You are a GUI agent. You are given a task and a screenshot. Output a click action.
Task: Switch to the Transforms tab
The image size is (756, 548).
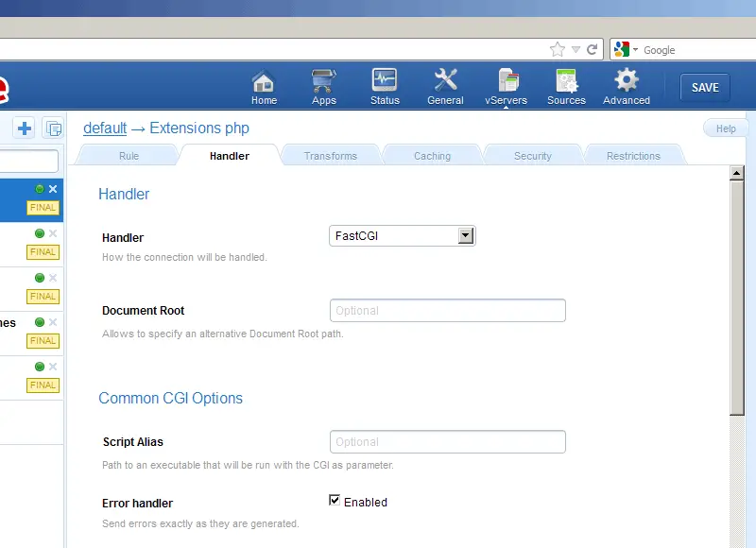pyautogui.click(x=330, y=156)
